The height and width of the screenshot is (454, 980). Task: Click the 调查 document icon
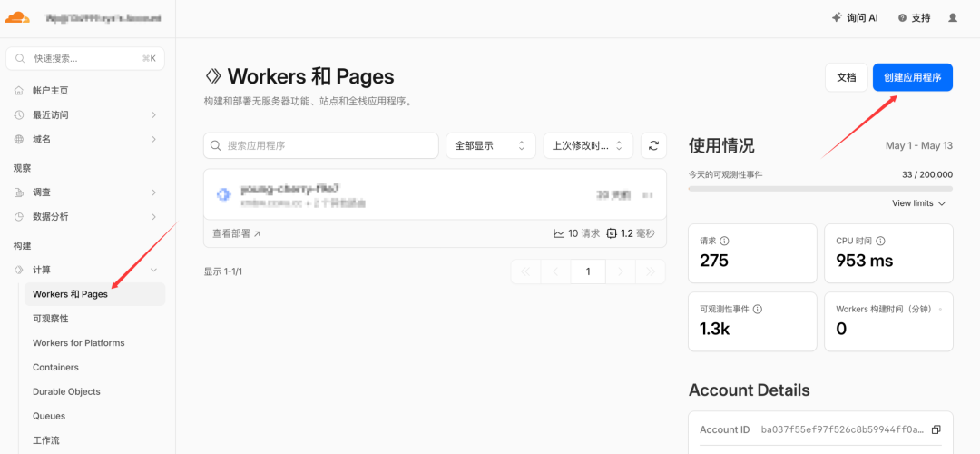19,192
